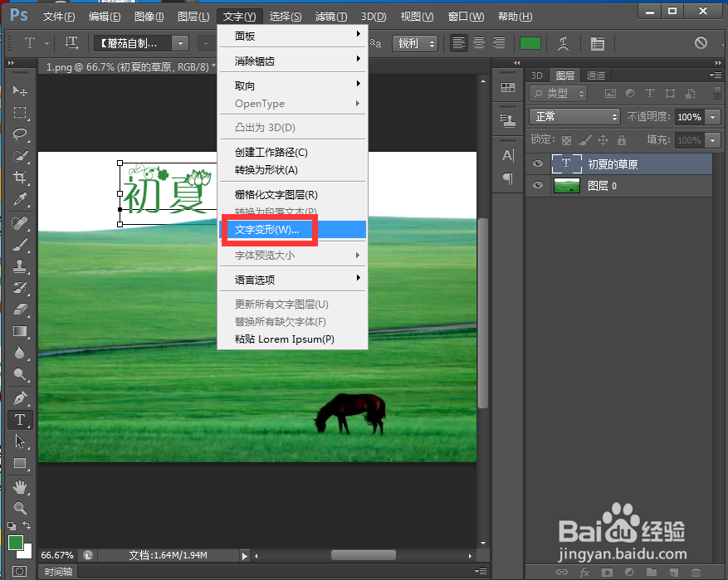This screenshot has height=580, width=728.
Task: Switch to the 通道 tab
Action: tap(595, 75)
